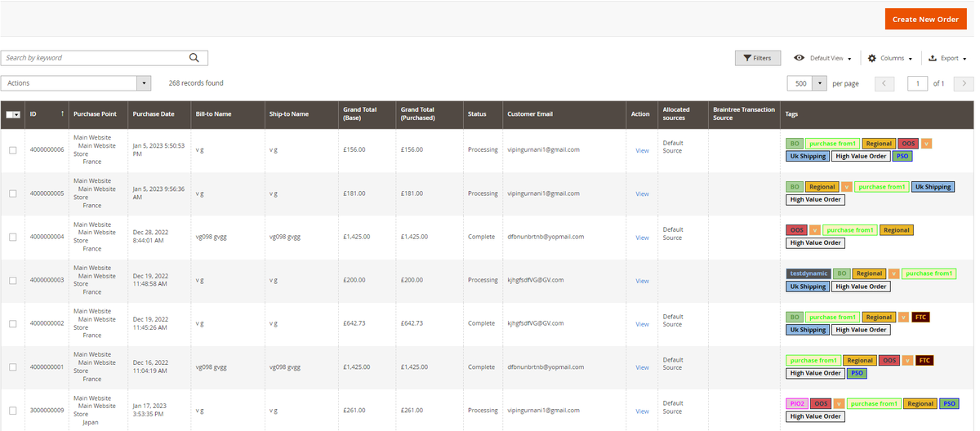
Task: Open Default View via the eye icon
Action: [x=799, y=58]
